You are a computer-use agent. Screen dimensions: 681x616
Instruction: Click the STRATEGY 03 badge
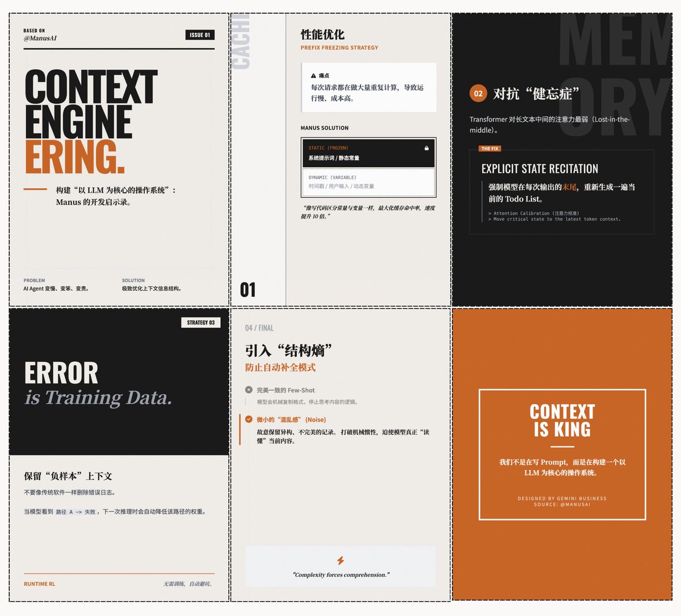(x=201, y=322)
